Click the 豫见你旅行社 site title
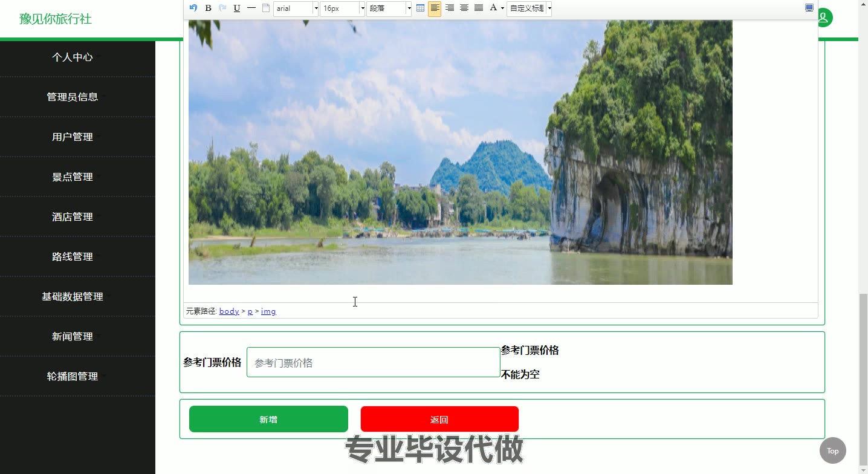 point(56,19)
